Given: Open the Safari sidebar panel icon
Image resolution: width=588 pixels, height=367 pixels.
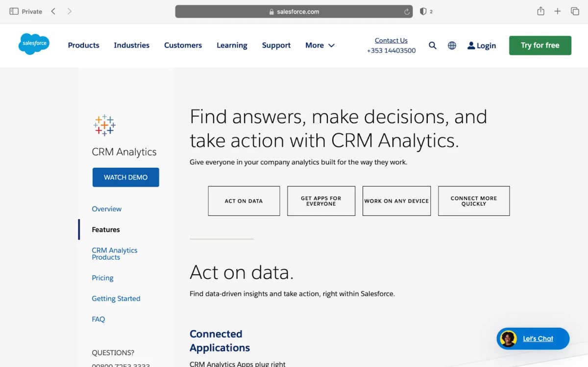Looking at the screenshot, I should (14, 11).
